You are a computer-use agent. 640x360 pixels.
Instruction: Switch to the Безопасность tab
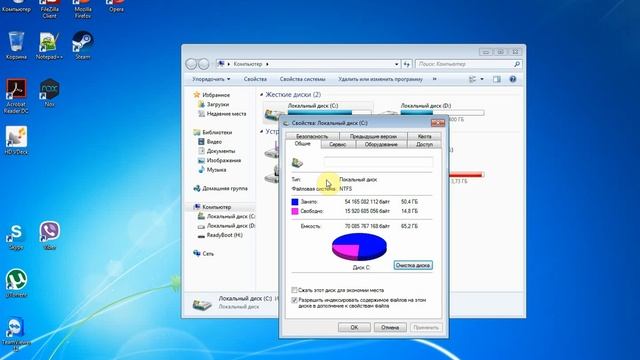pos(312,136)
